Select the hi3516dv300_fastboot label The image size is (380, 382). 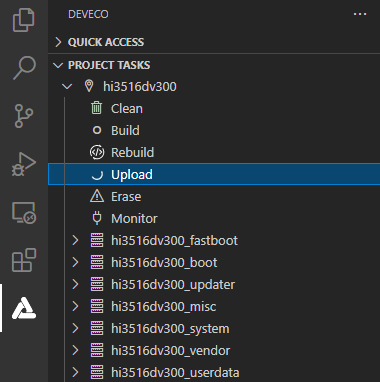pyautogui.click(x=174, y=240)
